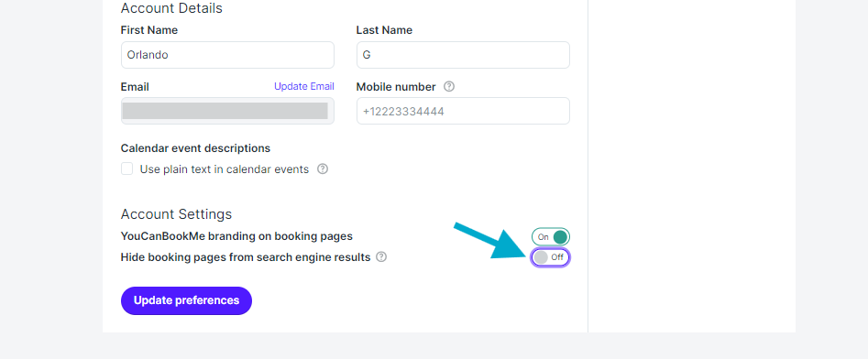Click the Mobile number input field
The height and width of the screenshot is (359, 868).
(464, 111)
